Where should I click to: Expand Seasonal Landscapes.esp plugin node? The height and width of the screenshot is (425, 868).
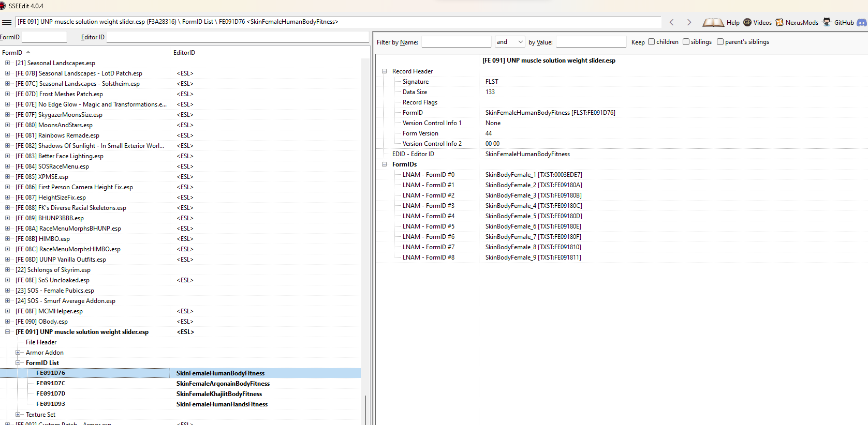tap(8, 63)
